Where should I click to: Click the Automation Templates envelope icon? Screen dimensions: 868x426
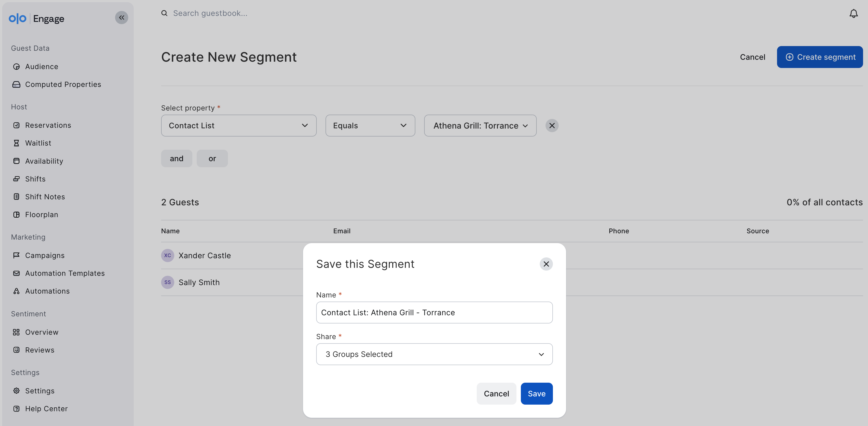16,273
